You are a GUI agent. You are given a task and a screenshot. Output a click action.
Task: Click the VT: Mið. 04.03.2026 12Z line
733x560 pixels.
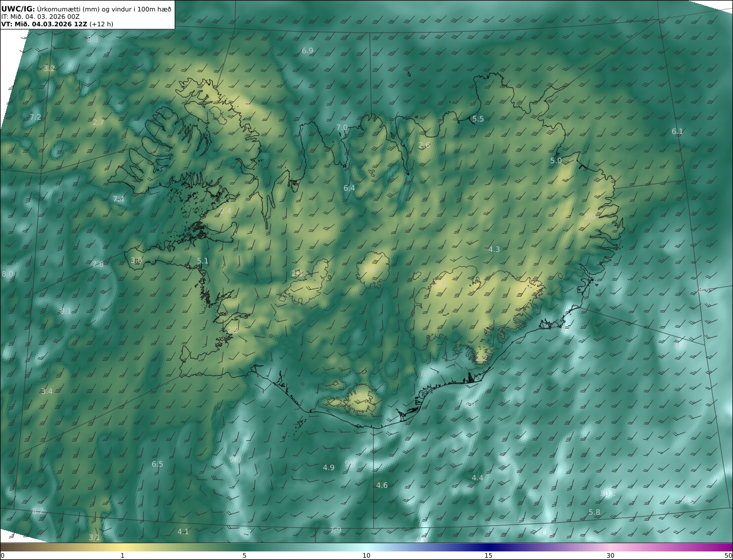(44, 25)
